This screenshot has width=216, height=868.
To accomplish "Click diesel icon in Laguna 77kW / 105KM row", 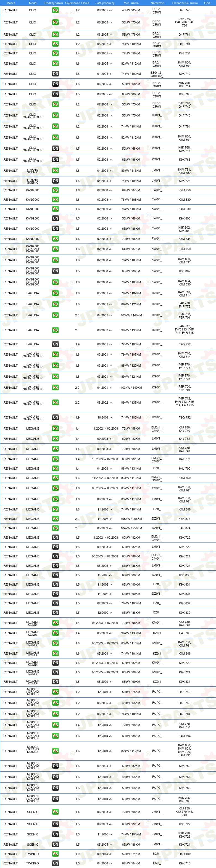I will pyautogui.click(x=55, y=344).
